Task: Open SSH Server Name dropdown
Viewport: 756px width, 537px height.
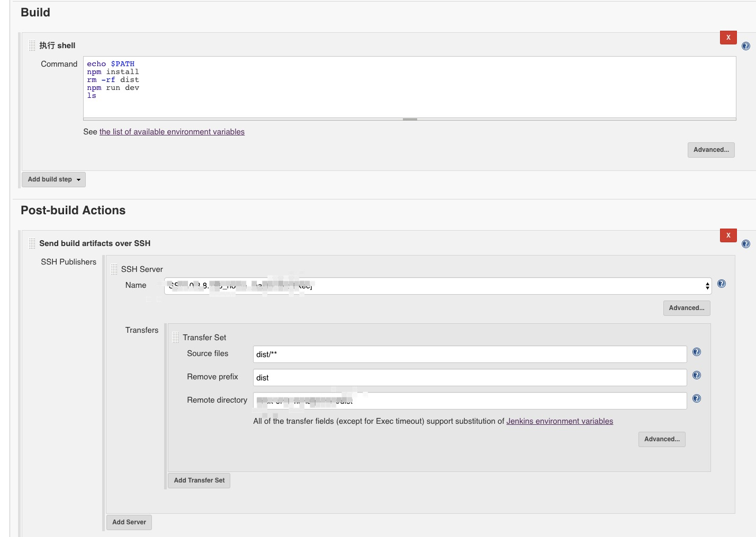Action: pos(438,286)
